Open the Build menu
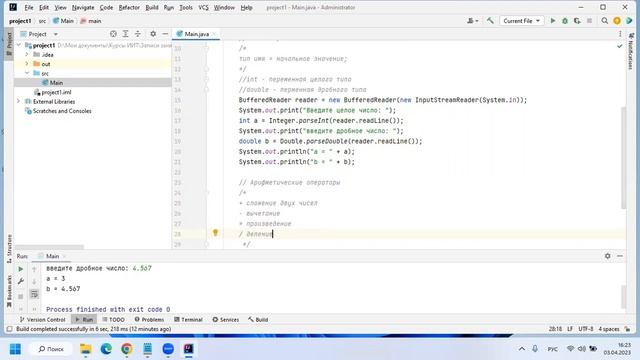Viewport: 640px width, 360px height. point(152,7)
